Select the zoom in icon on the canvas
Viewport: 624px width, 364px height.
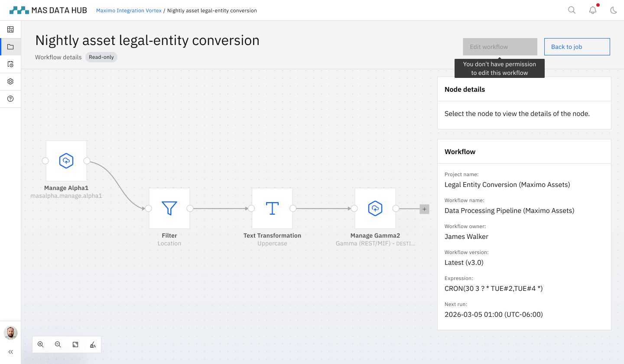41,344
